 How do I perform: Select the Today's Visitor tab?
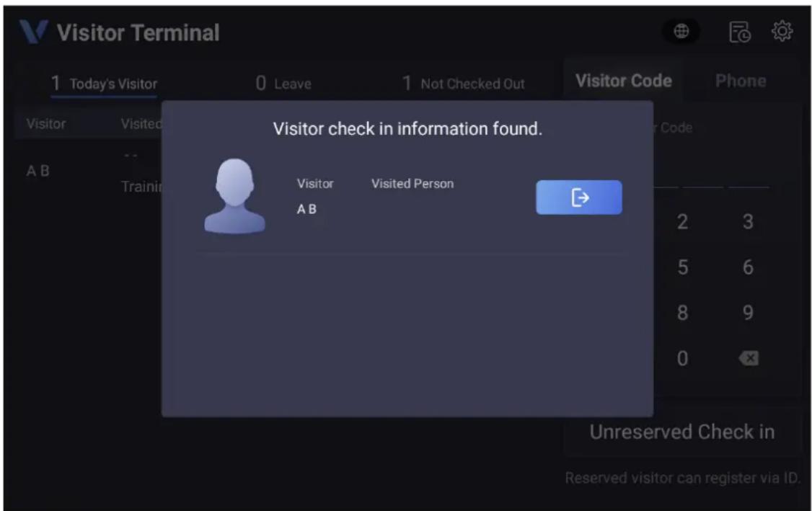(104, 84)
